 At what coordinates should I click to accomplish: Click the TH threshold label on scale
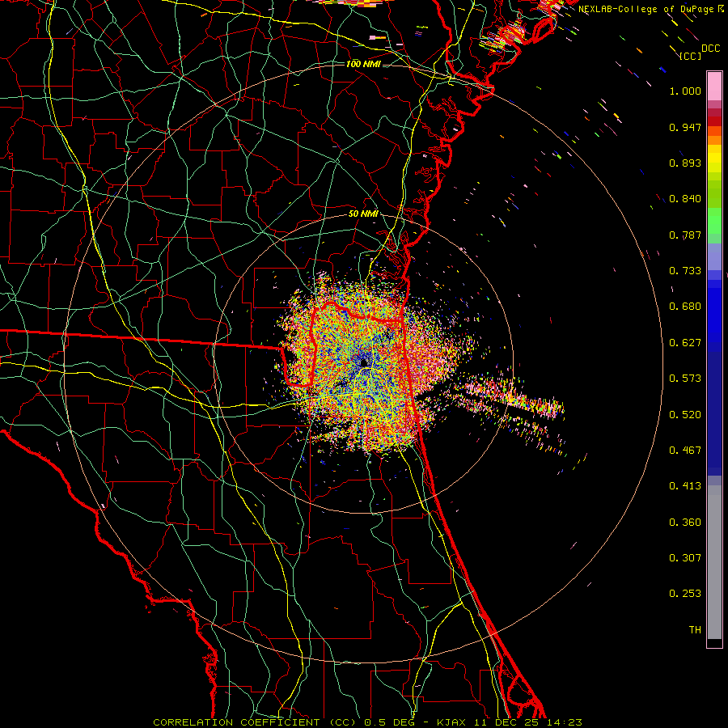tap(695, 630)
